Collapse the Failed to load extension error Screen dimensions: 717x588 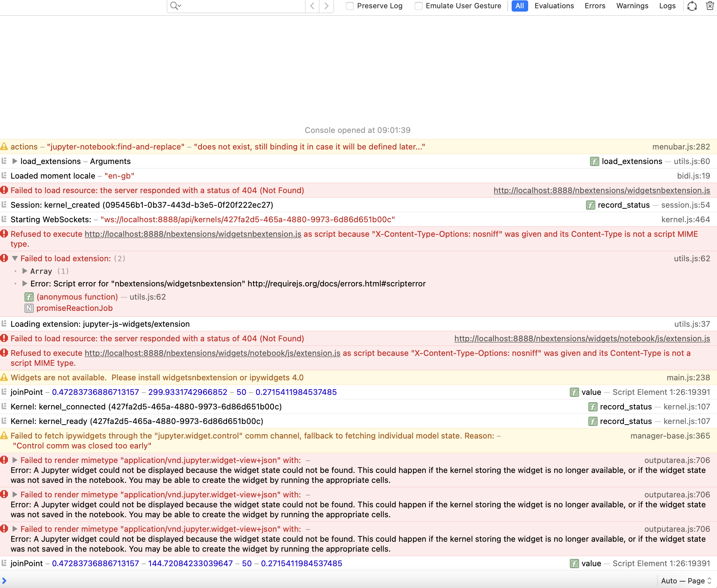15,258
